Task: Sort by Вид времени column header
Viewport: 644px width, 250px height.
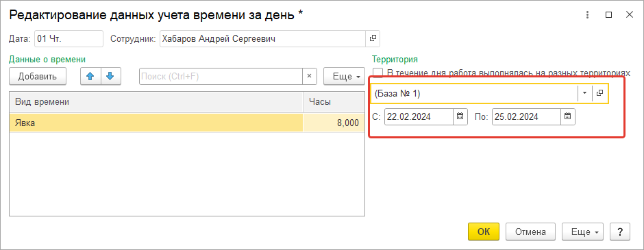Action: 156,102
